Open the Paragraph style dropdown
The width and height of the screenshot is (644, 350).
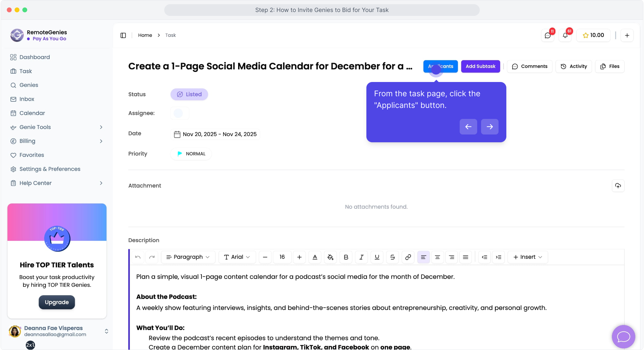tap(188, 257)
